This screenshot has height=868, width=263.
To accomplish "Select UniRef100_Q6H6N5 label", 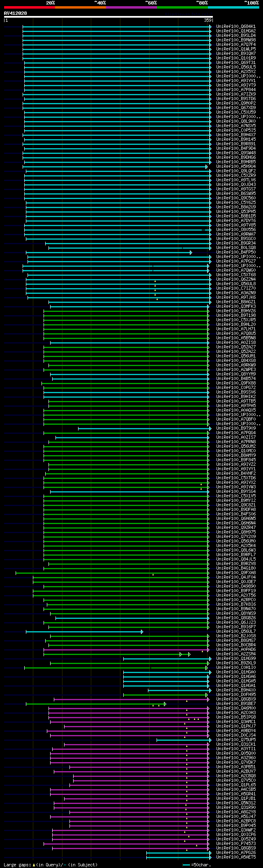I will tap(236, 518).
